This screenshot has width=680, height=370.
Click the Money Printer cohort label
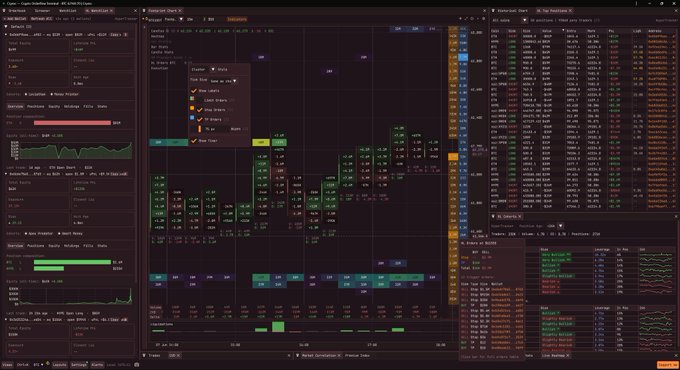[x=65, y=94]
